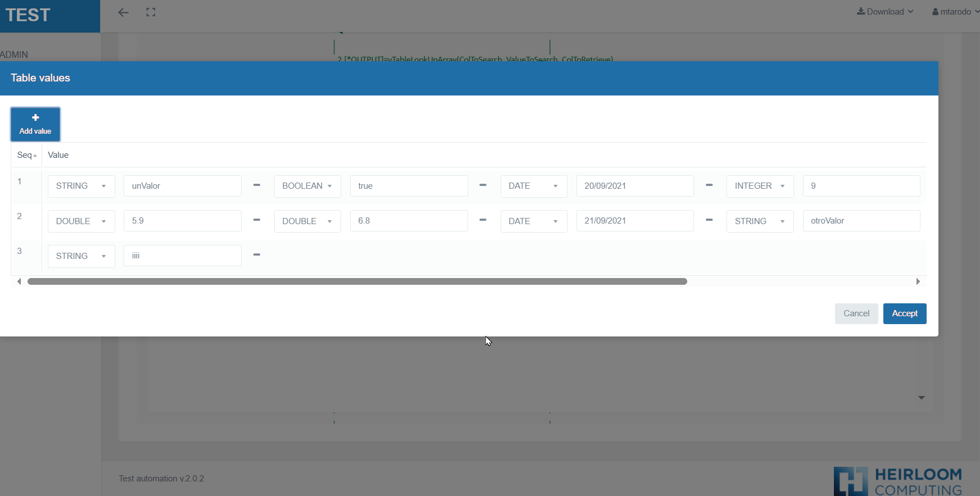Click the back arrow icon
The image size is (980, 496).
(124, 12)
